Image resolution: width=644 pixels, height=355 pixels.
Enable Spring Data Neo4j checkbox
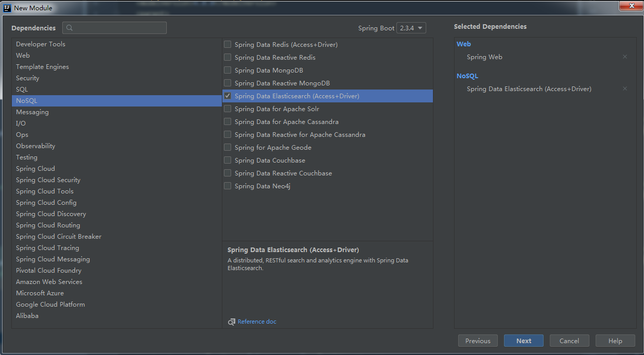(228, 186)
